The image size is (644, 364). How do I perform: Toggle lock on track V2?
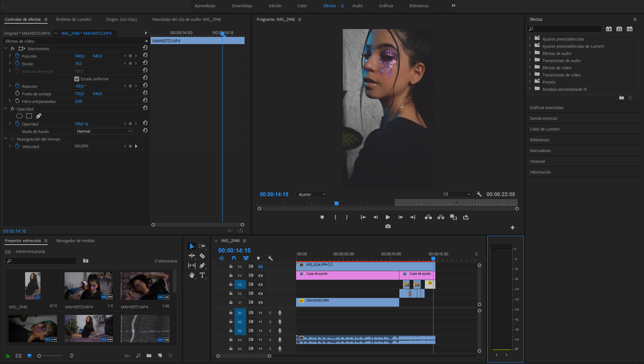tap(231, 293)
